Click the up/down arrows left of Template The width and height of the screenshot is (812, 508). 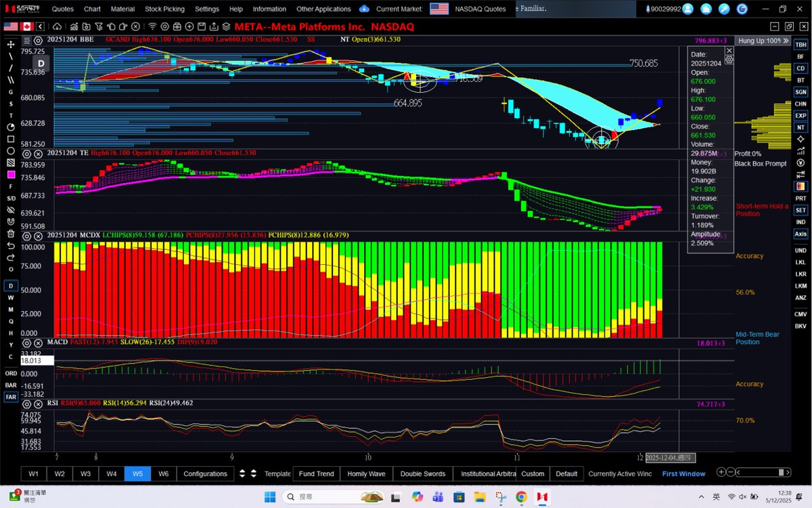pyautogui.click(x=254, y=473)
